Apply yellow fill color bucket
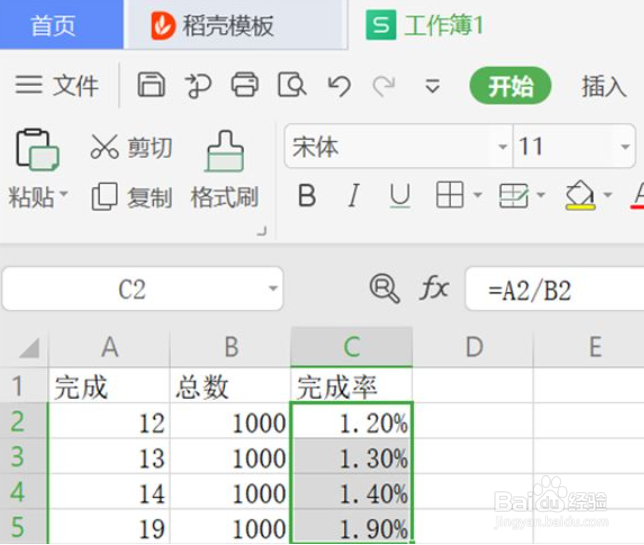This screenshot has height=545, width=644. point(580,195)
